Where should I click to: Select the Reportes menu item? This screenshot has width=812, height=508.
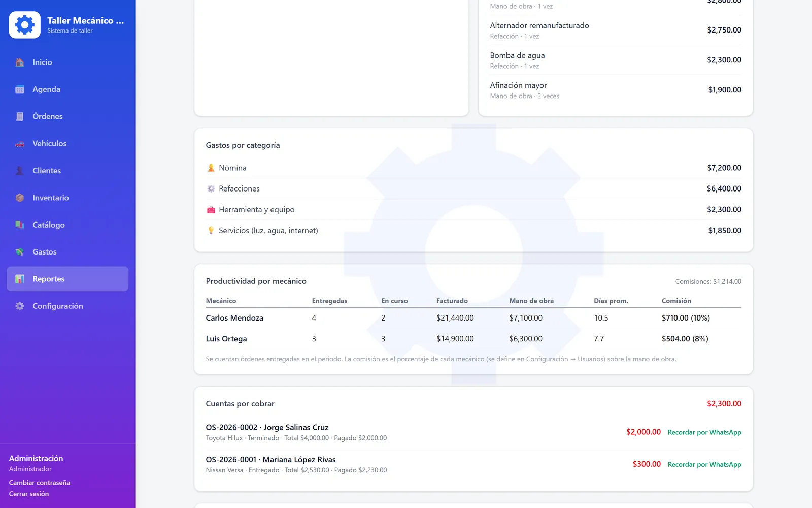point(67,279)
